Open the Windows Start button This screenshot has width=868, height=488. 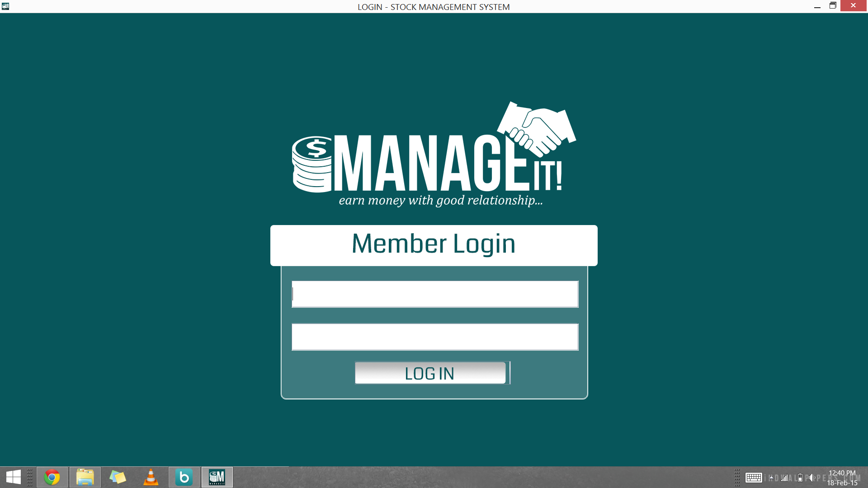point(14,477)
